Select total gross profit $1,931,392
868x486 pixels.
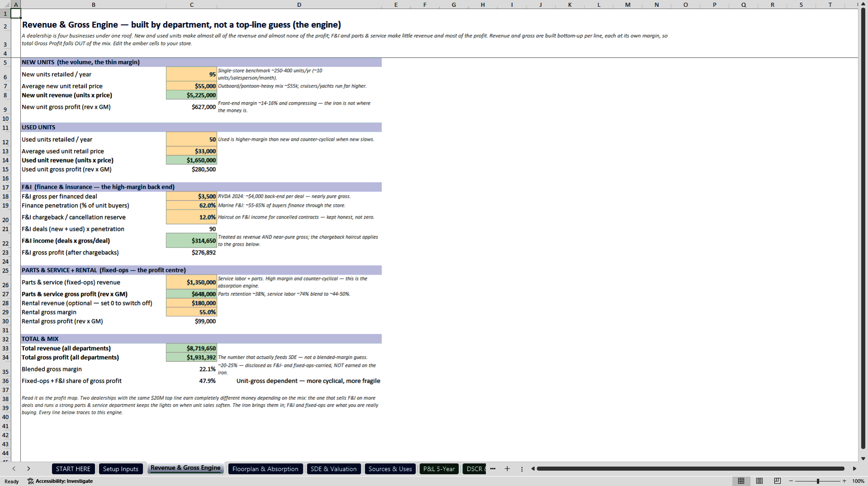192,357
